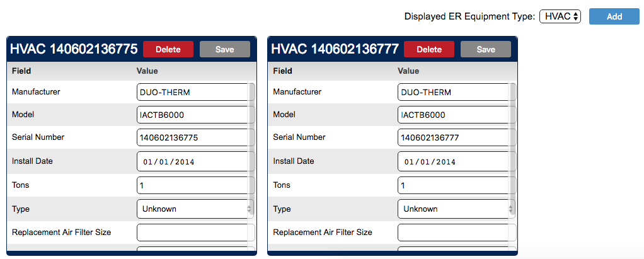Open Type dropdown for HVAC 140602136777
The width and height of the screenshot is (644, 259).
456,209
